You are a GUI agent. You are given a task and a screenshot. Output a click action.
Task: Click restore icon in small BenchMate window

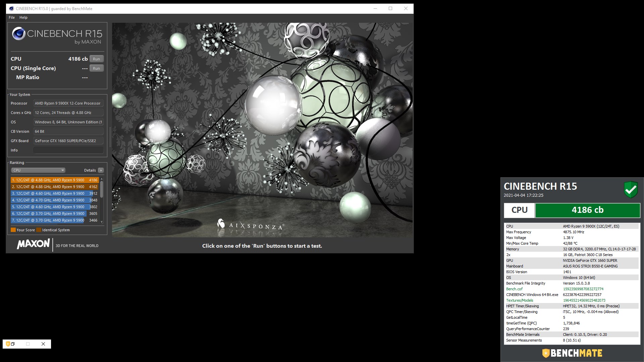(13, 344)
